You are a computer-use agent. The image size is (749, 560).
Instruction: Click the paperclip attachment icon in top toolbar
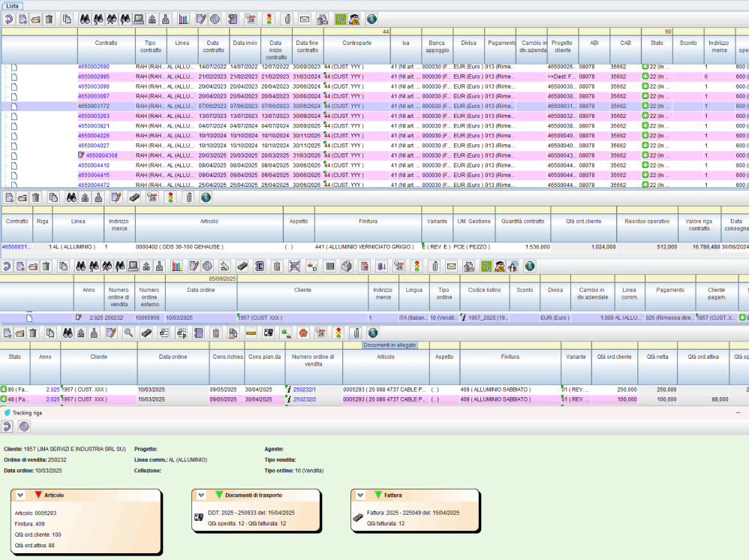pos(288,19)
